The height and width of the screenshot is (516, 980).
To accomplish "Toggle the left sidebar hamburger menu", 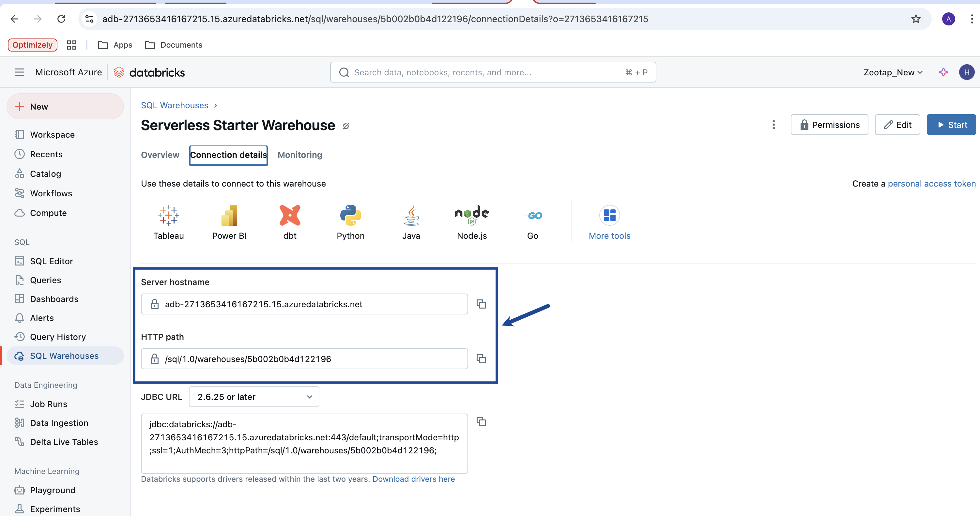I will (19, 72).
